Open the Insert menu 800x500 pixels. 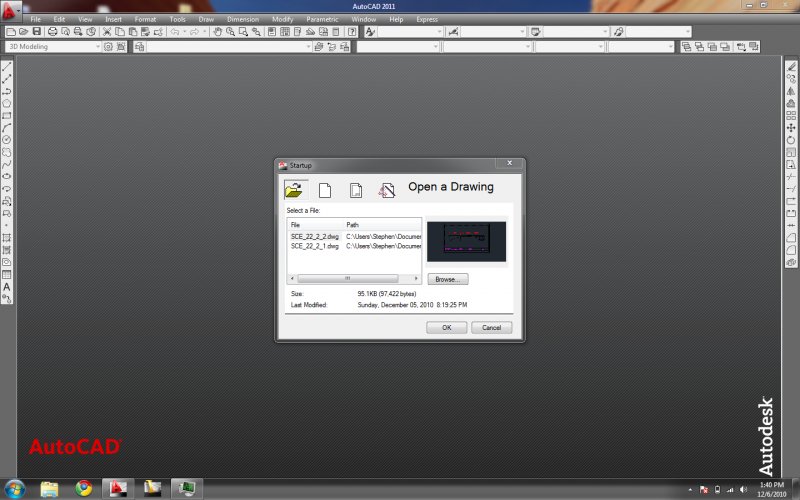click(113, 19)
